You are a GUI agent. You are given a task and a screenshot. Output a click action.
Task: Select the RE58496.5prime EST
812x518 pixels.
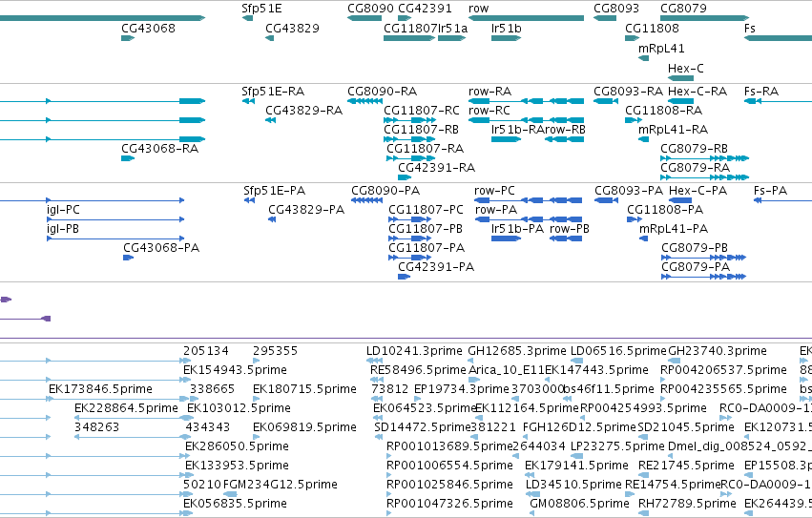click(x=377, y=380)
